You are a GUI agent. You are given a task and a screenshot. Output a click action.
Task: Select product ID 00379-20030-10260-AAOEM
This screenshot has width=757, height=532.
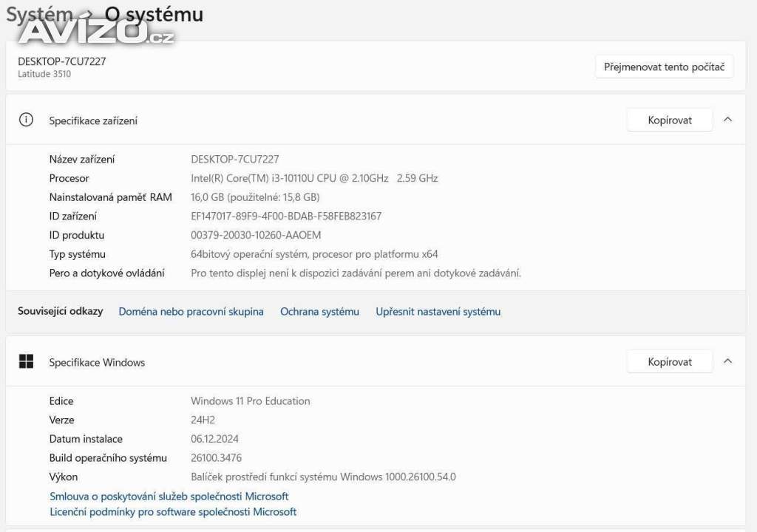click(256, 235)
